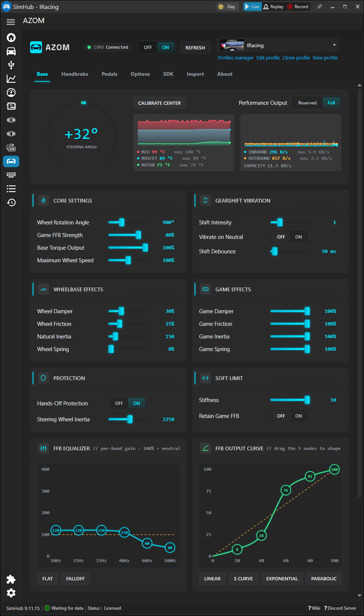The height and width of the screenshot is (616, 364).
Task: Open the USB devices icon in sidebar
Action: [x=11, y=65]
